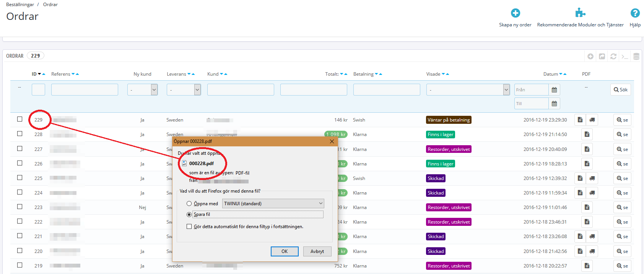This screenshot has height=274, width=644.
Task: Download invoice PDF for order 220
Action: tap(580, 251)
